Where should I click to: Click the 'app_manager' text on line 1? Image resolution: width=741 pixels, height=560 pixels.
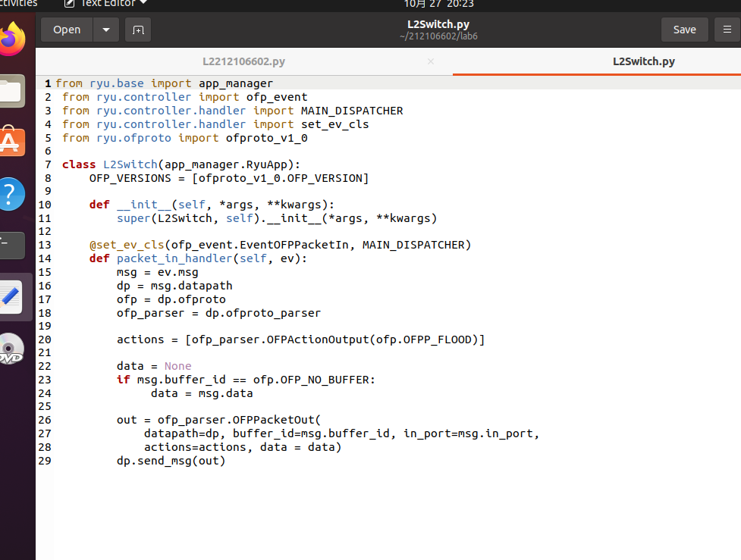[x=236, y=83]
